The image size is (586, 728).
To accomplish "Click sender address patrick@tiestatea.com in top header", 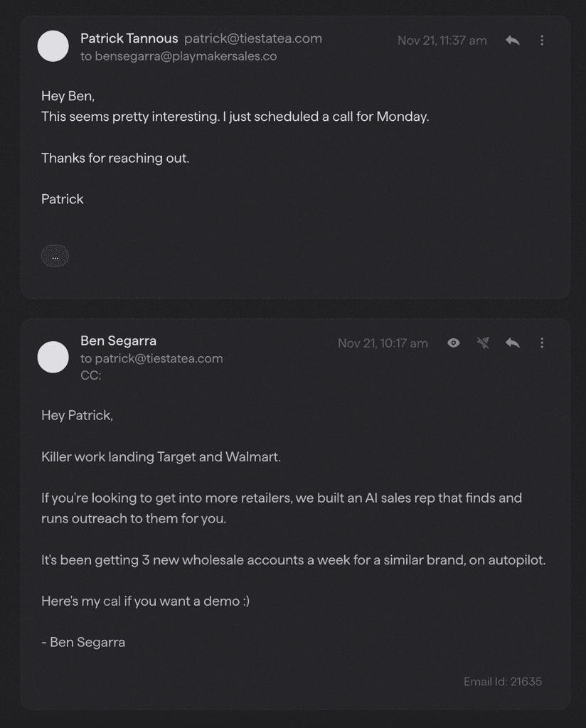I will click(x=253, y=38).
